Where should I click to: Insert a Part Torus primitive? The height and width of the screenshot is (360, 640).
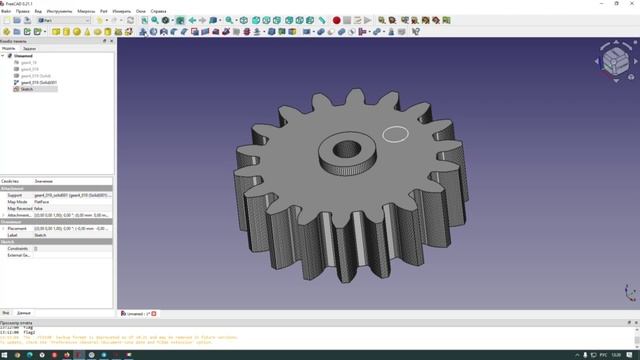pos(98,32)
